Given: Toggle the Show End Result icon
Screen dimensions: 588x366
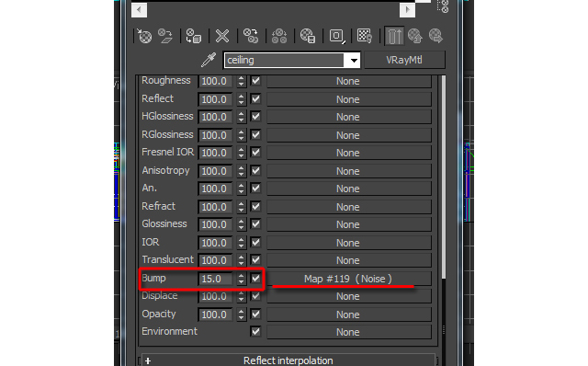Looking at the screenshot, I should tap(394, 37).
